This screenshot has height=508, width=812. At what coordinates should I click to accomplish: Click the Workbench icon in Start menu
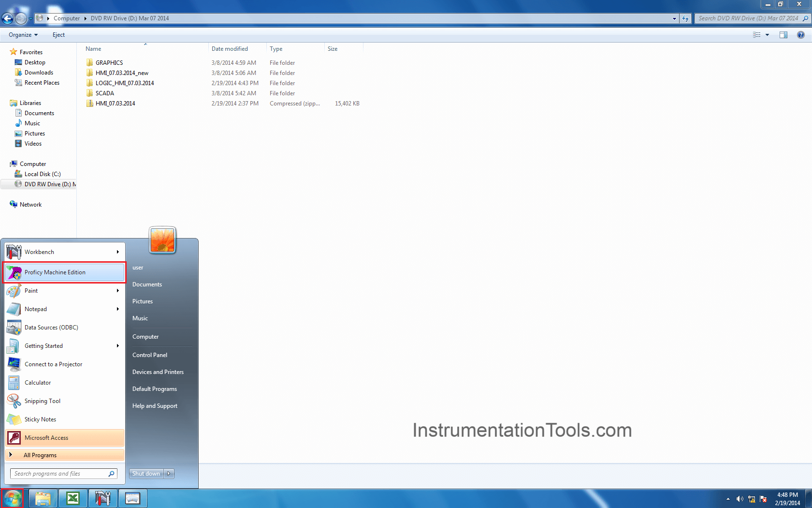coord(14,252)
